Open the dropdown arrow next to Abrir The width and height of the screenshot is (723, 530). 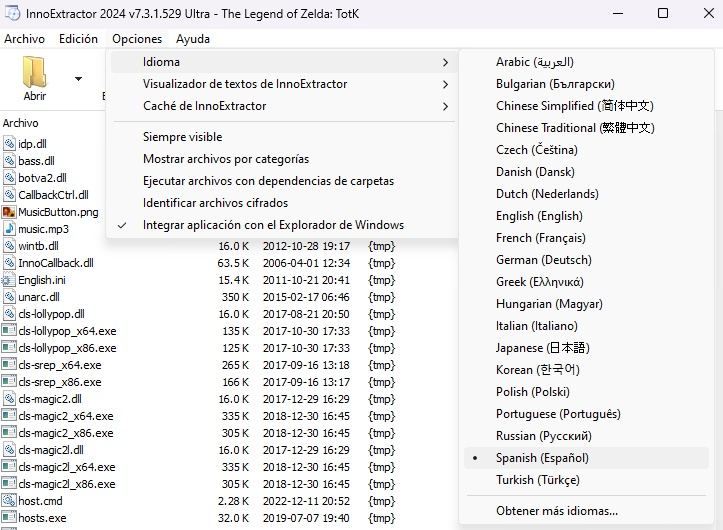[78, 79]
